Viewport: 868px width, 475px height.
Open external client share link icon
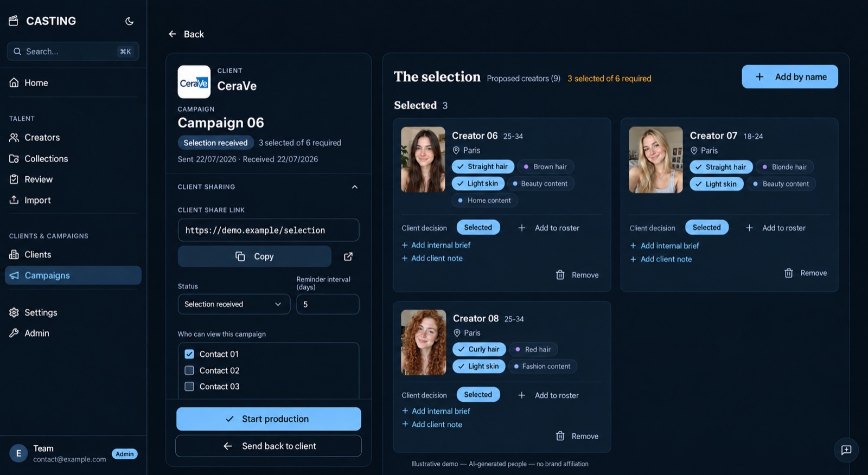pyautogui.click(x=348, y=256)
